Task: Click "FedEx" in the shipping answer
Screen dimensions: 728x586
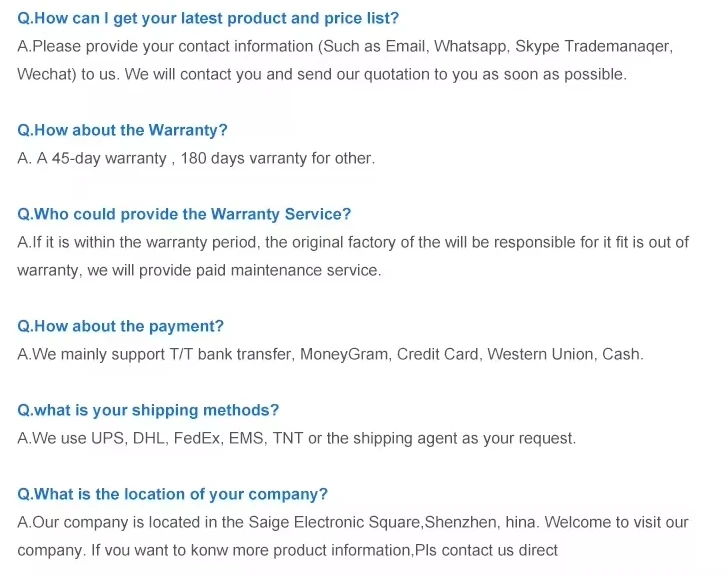Action: (x=197, y=438)
